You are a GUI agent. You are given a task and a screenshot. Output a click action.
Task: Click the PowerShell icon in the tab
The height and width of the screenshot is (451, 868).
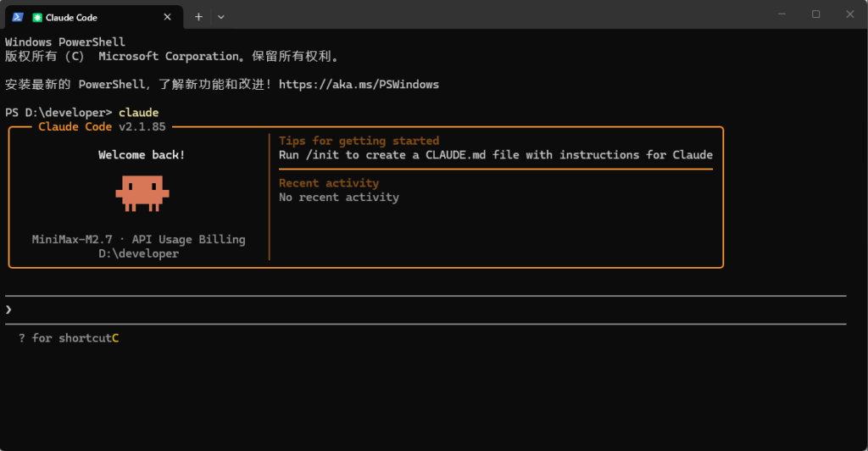[x=17, y=17]
